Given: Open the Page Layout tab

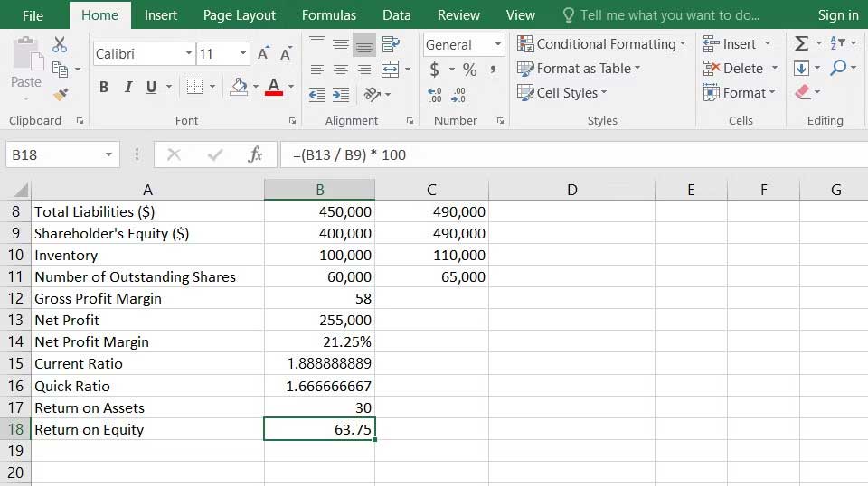Looking at the screenshot, I should click(x=240, y=15).
